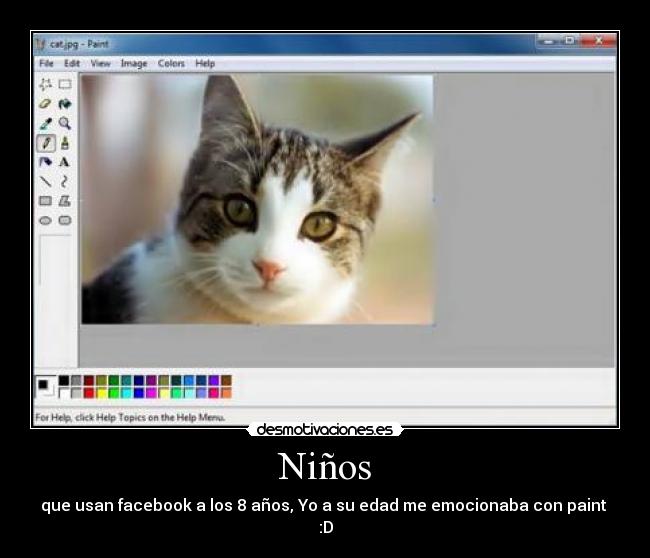Click the foreground/background color indicator box
The image size is (650, 558).
(46, 386)
